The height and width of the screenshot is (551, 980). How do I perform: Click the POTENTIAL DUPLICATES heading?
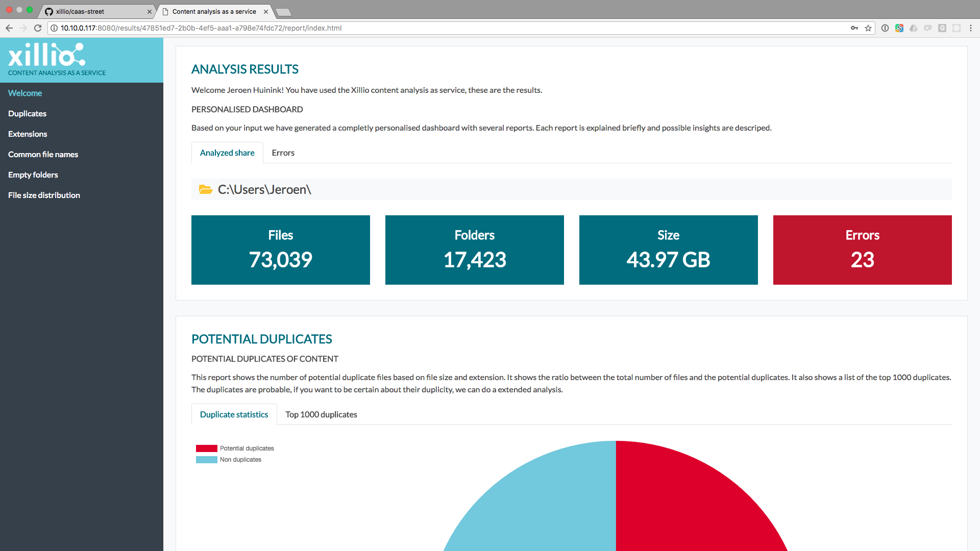pyautogui.click(x=262, y=339)
